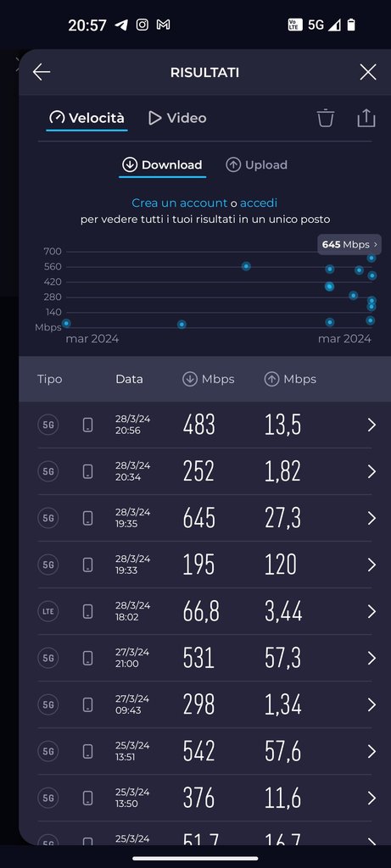
Task: Click the LTE badge on the 66,8 row
Action: 48,611
